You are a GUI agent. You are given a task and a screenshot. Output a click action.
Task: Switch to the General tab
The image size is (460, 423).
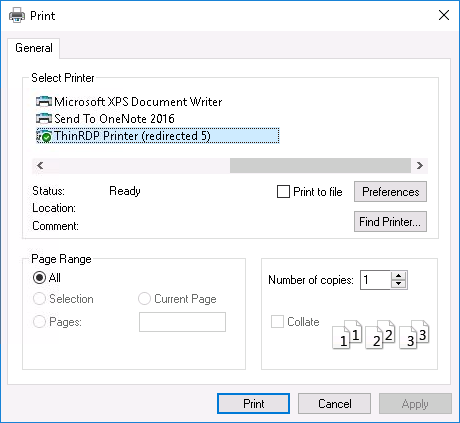pyautogui.click(x=34, y=48)
